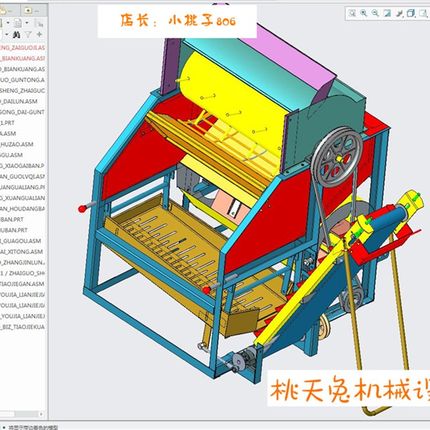Select tree item ending _BIZ_TIAOJIEKUA
Viewport: 430px width, 430px height.
(22, 327)
